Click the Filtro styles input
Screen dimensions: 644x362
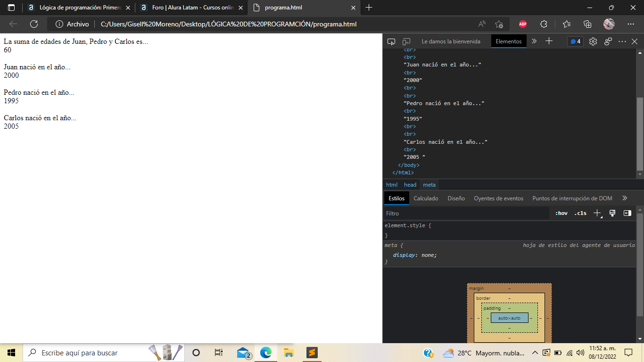(x=466, y=214)
